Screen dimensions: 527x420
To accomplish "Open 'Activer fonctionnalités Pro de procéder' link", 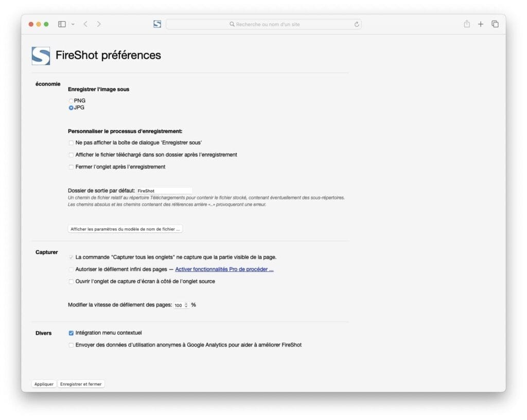I will 224,269.
